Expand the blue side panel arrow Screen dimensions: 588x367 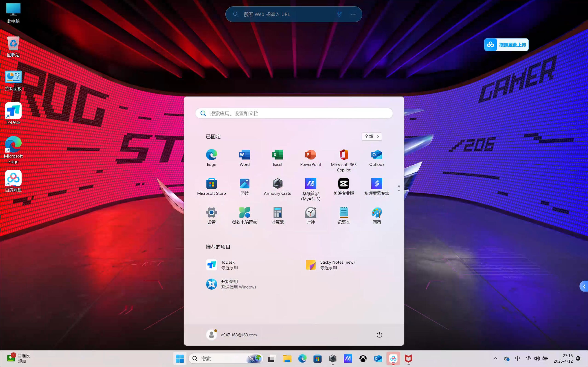(x=584, y=286)
